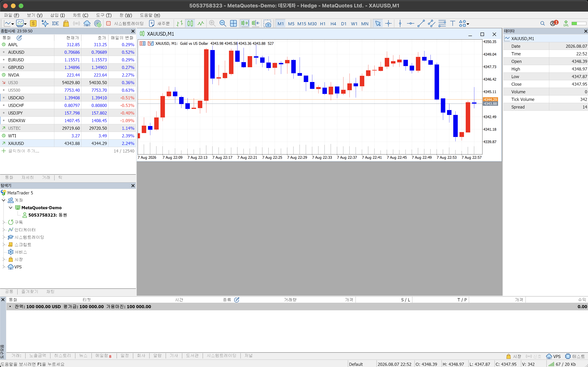Image resolution: width=588 pixels, height=367 pixels.
Task: Collapse the MetaQuotes-Demo tree node
Action: (x=11, y=207)
